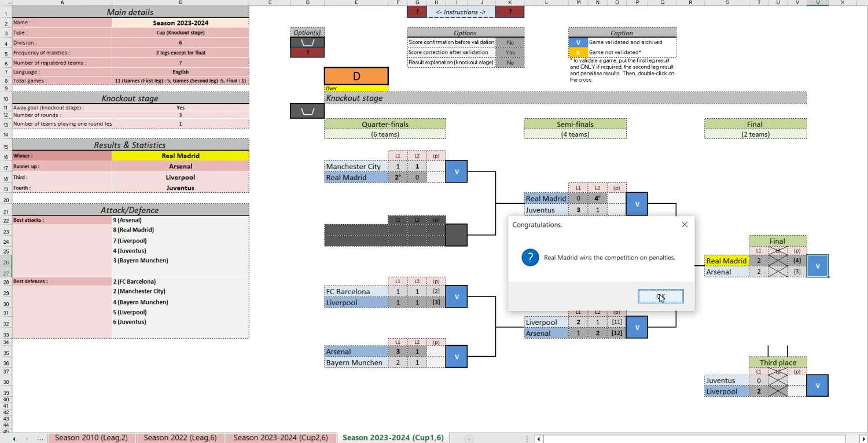This screenshot has height=443, width=868.
Task: Click the yellow Real Madrid cell in the Final
Action: (727, 261)
